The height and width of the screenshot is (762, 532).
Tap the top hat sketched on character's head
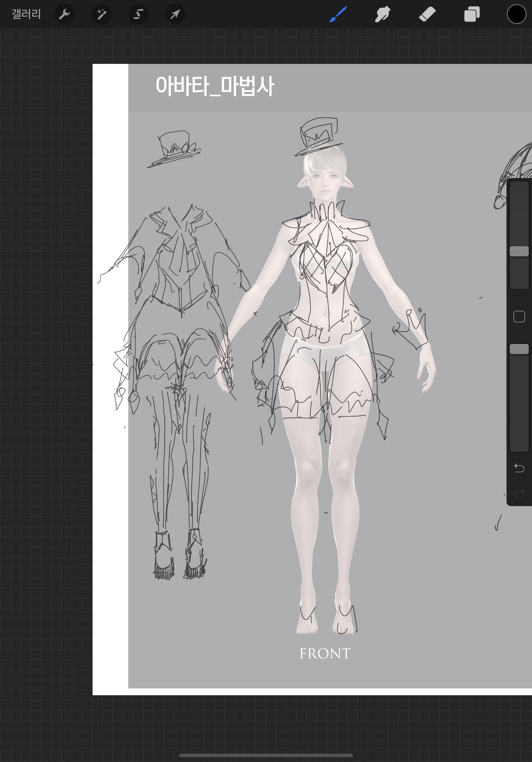(318, 136)
